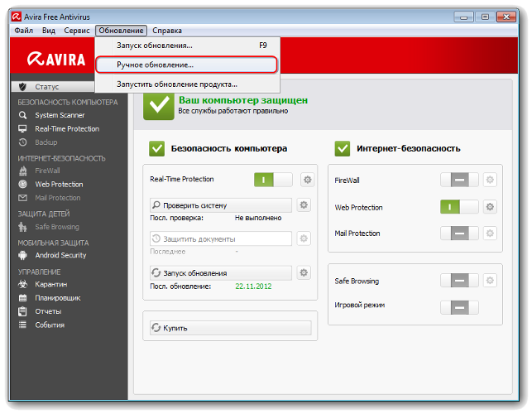The height and width of the screenshot is (414, 532).
Task: Click gear icon beside Проверить систему
Action: pyautogui.click(x=304, y=205)
